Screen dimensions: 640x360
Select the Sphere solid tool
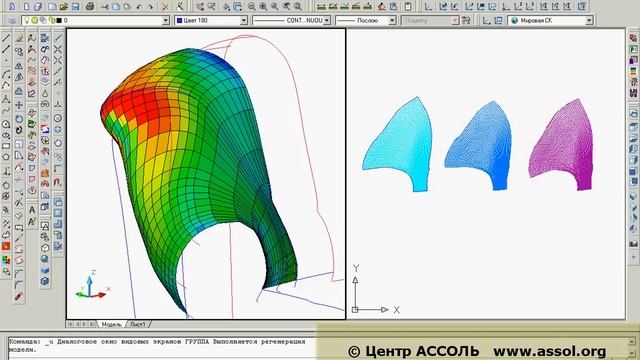45,259
